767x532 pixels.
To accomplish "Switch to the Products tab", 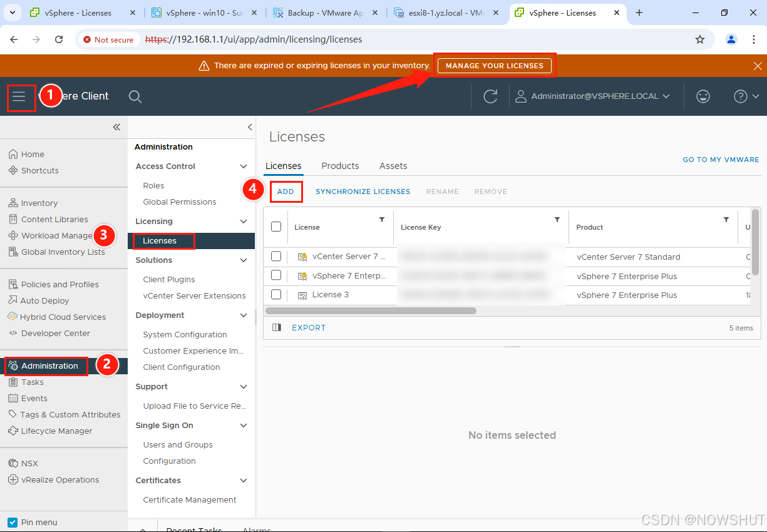I will [x=340, y=166].
